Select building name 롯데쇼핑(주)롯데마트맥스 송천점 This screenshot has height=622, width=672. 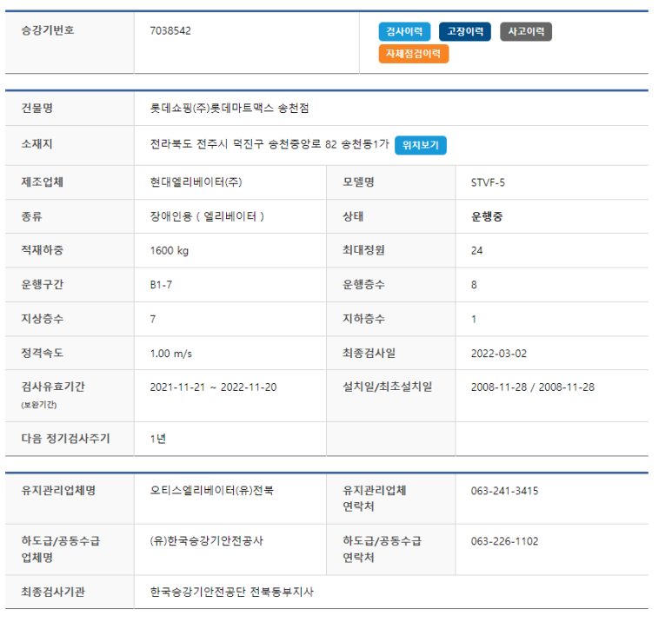(230, 109)
